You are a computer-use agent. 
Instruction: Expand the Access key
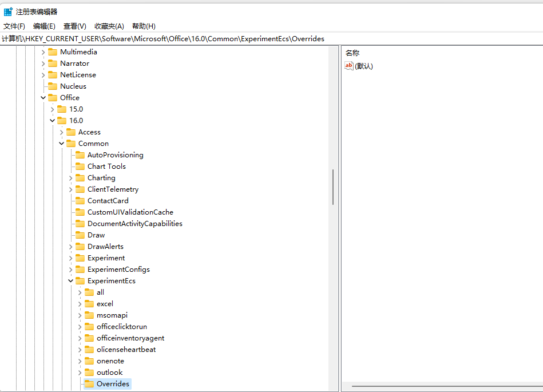[x=61, y=132]
